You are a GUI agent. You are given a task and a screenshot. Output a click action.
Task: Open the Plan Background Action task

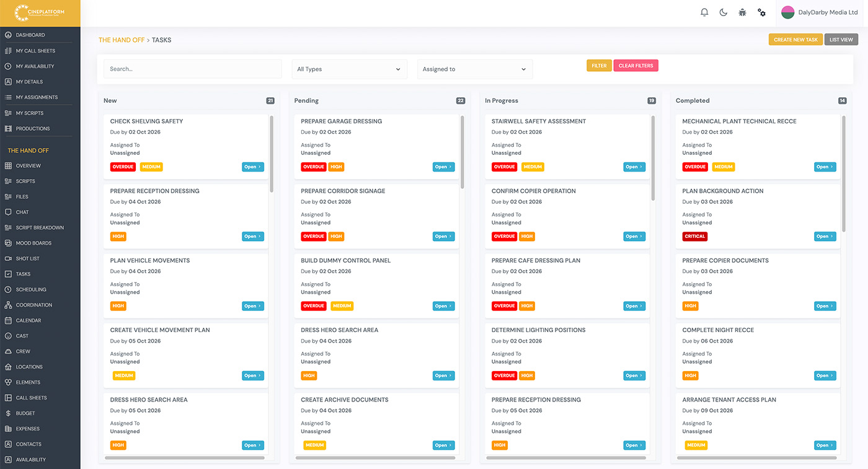tap(825, 236)
